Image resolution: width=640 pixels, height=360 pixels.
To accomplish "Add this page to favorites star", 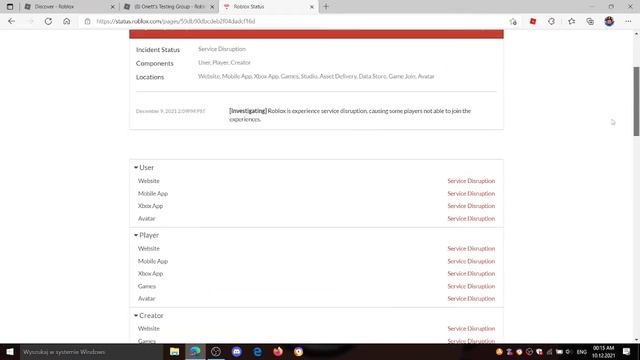I will tap(513, 21).
